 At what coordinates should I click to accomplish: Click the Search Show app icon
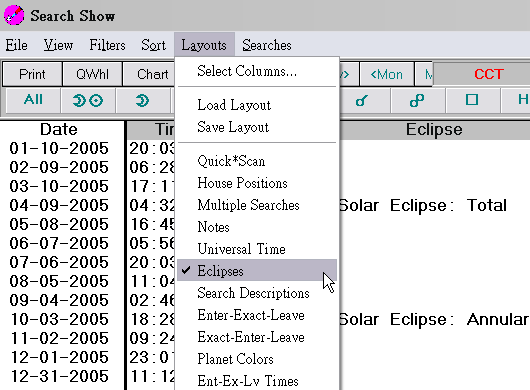coord(14,15)
